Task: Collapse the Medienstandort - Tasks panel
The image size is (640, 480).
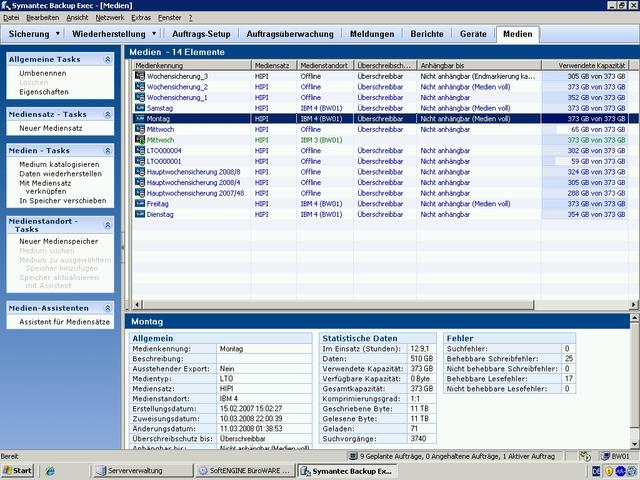Action: tap(108, 225)
